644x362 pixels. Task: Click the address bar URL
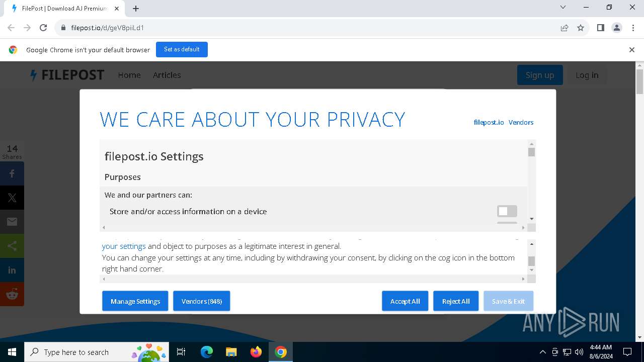click(108, 28)
